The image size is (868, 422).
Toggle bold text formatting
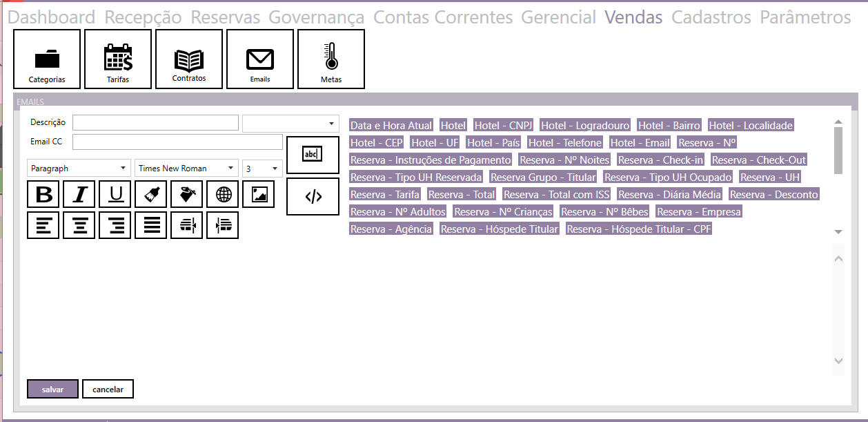43,195
